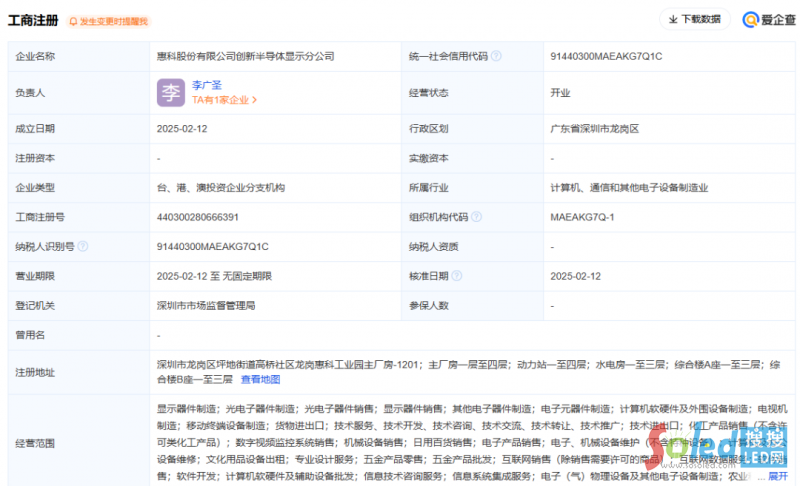Click 广东省深圳市龙岗区 administrative region value
The image size is (800, 486).
click(594, 129)
